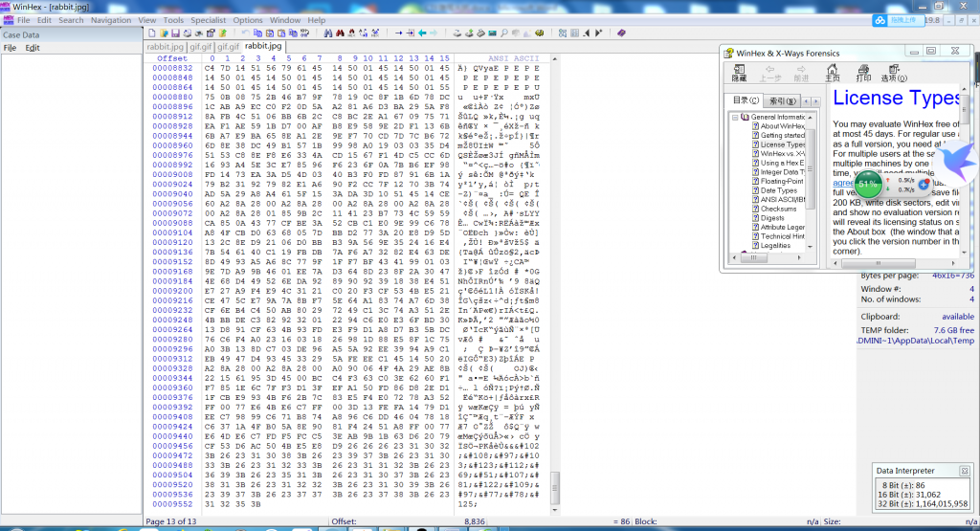980x531 pixels.
Task: Open the Case Data Edit menu
Action: pos(32,48)
